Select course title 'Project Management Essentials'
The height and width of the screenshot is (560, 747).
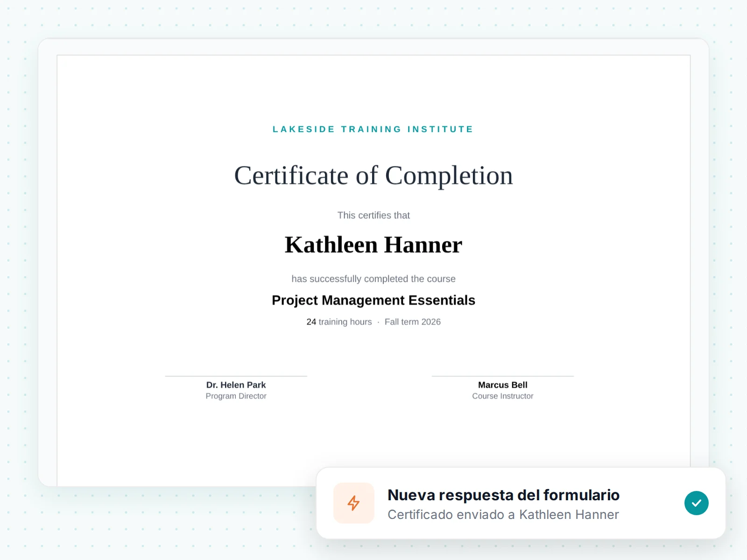point(373,300)
